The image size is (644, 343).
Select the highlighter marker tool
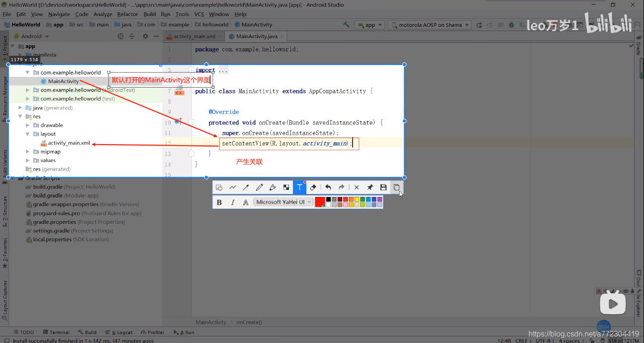click(272, 188)
